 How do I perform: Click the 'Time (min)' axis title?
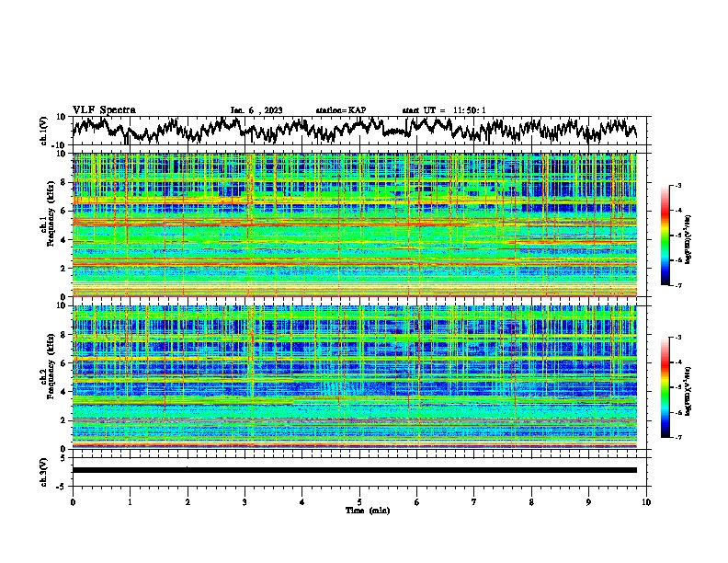tap(368, 511)
